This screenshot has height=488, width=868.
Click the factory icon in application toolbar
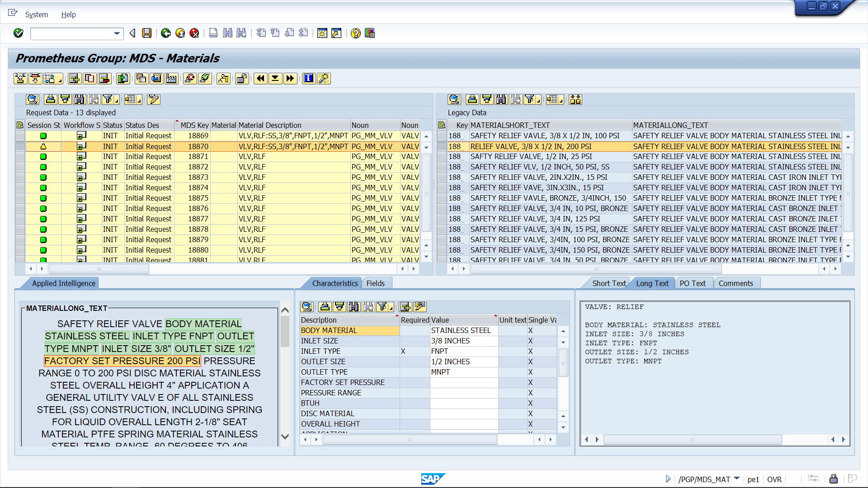click(171, 79)
